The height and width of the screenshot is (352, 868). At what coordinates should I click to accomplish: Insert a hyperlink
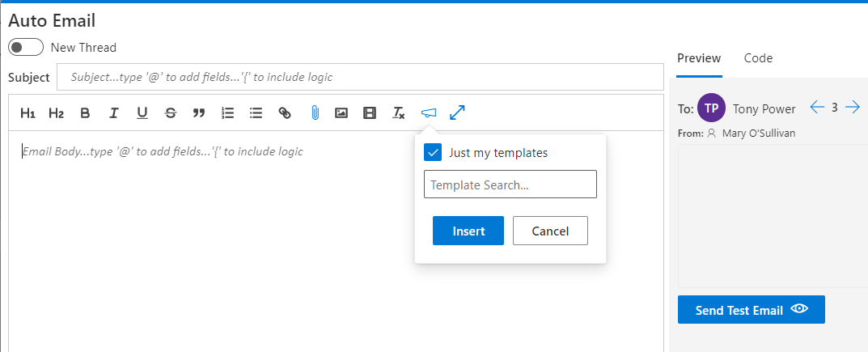point(285,113)
